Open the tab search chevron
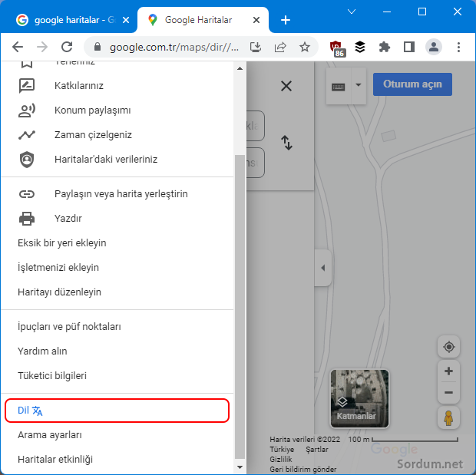The width and height of the screenshot is (476, 475). pyautogui.click(x=352, y=12)
